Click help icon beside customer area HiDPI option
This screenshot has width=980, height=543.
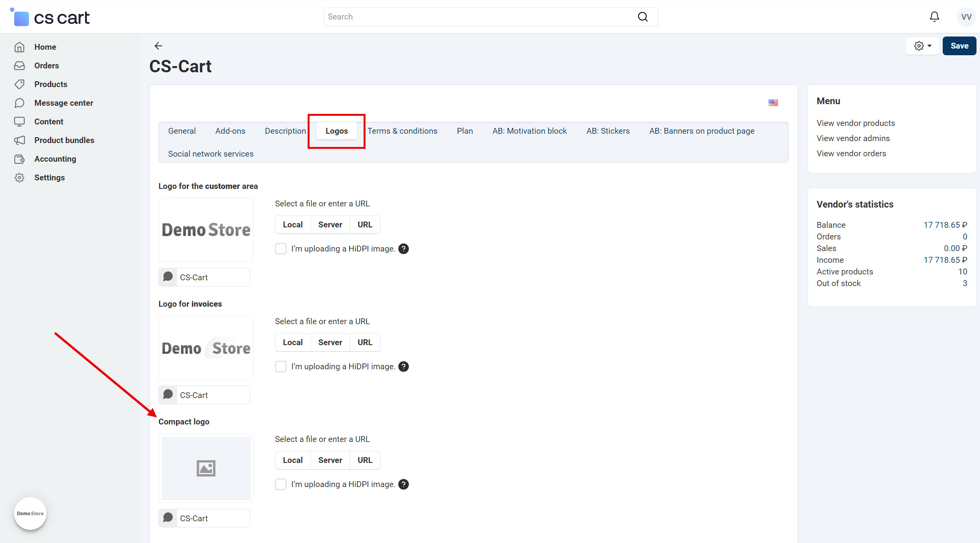(x=404, y=249)
